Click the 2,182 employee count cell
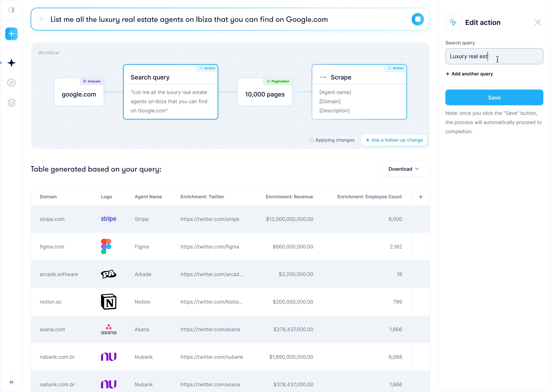 coord(396,247)
